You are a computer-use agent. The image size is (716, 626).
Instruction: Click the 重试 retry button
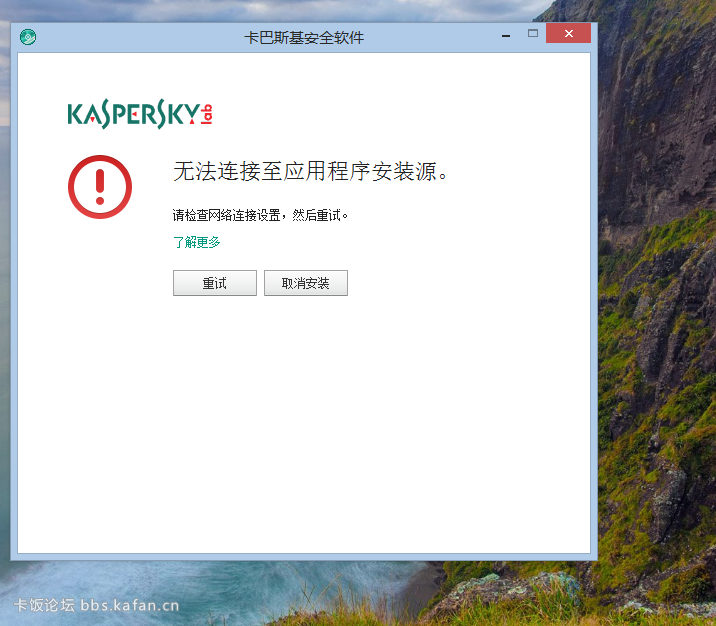215,283
